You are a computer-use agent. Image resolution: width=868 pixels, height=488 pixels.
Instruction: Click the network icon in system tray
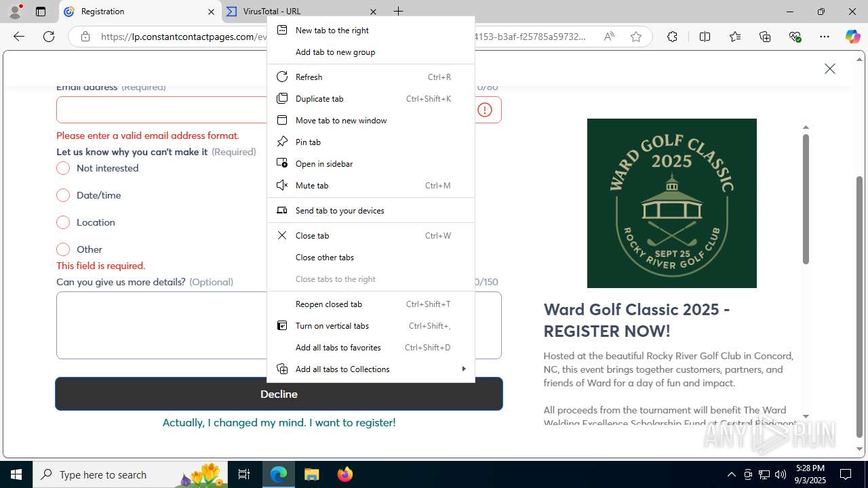point(764,474)
